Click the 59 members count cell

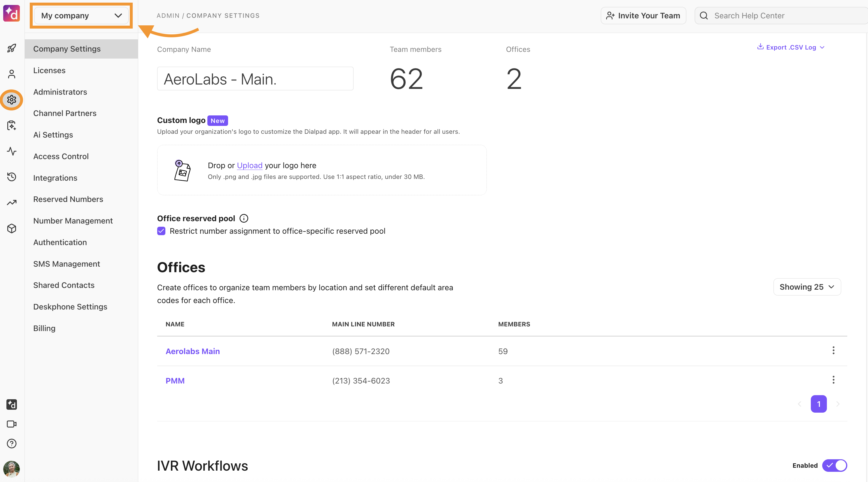pyautogui.click(x=503, y=351)
